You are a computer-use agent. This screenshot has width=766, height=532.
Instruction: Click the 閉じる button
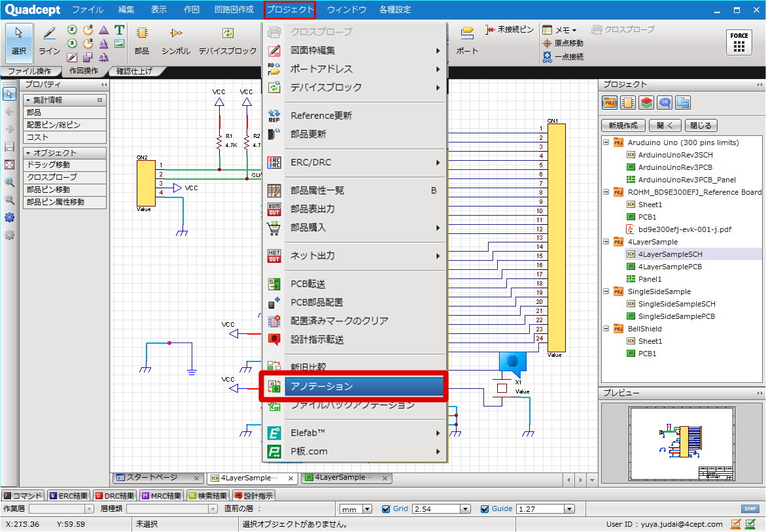pos(701,125)
